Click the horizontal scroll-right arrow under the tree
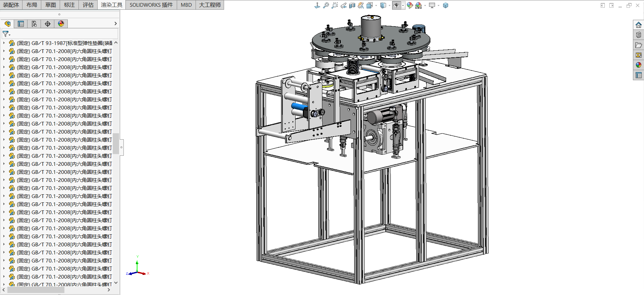 coord(109,290)
